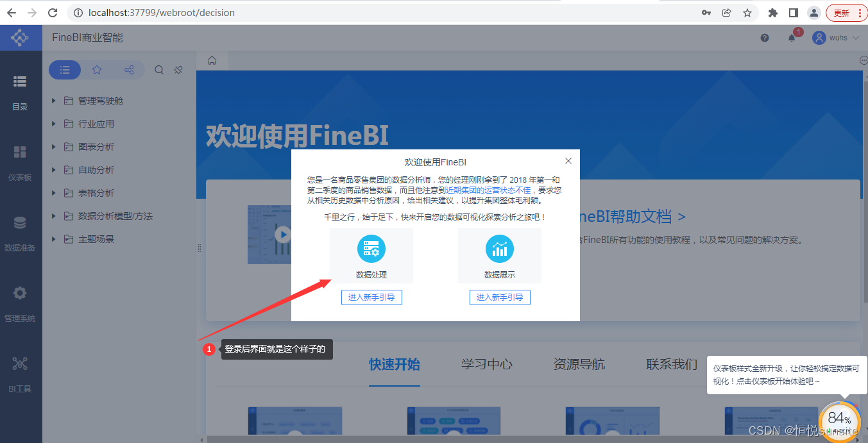Click the second dashboard template thumbnail
This screenshot has width=868, height=443.
(x=454, y=421)
